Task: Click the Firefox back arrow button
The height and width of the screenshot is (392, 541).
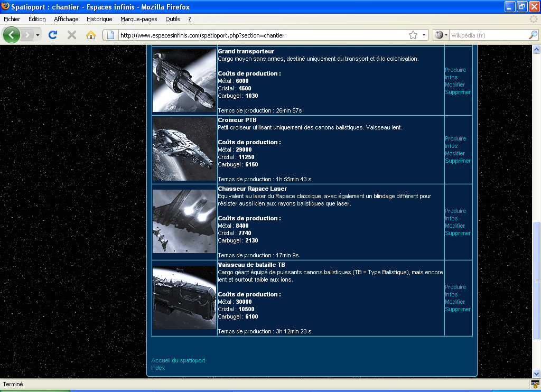Action: 12,35
